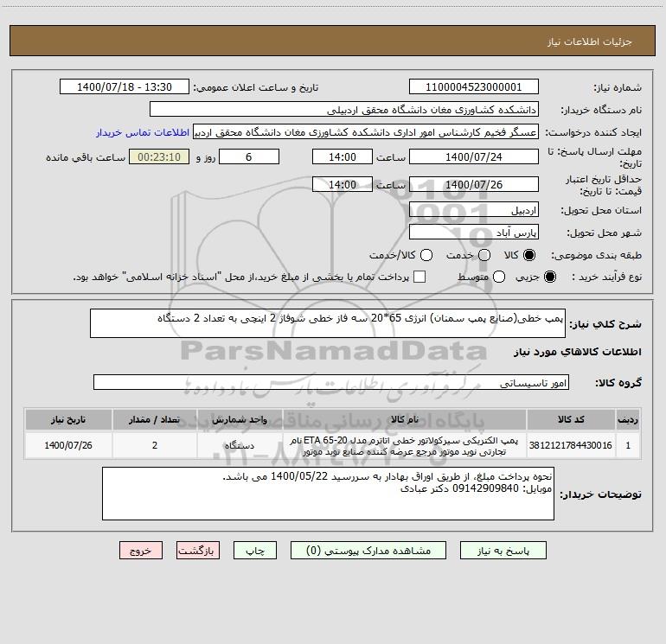Click the چاپ print button
Image resolution: width=666 pixels, height=644 pixels.
[255, 551]
